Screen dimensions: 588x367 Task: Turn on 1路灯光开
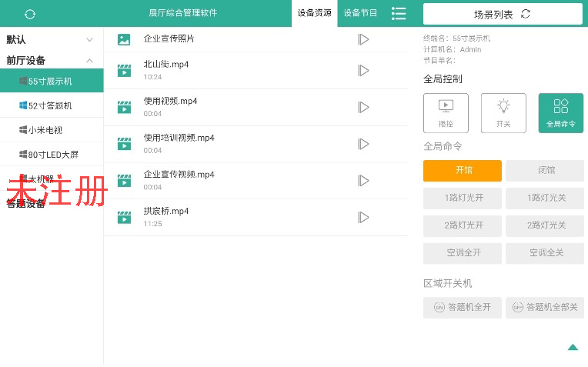[463, 198]
